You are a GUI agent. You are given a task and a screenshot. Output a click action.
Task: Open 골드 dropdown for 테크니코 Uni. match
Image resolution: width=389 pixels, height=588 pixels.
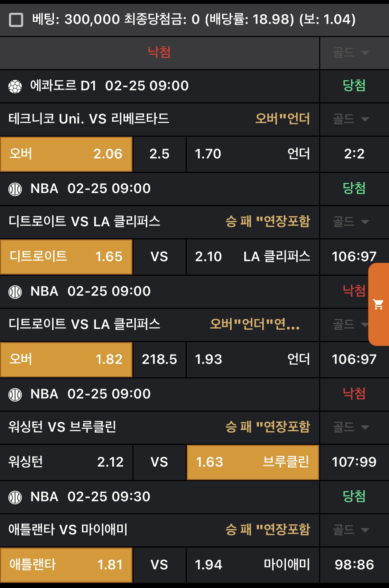tap(351, 119)
